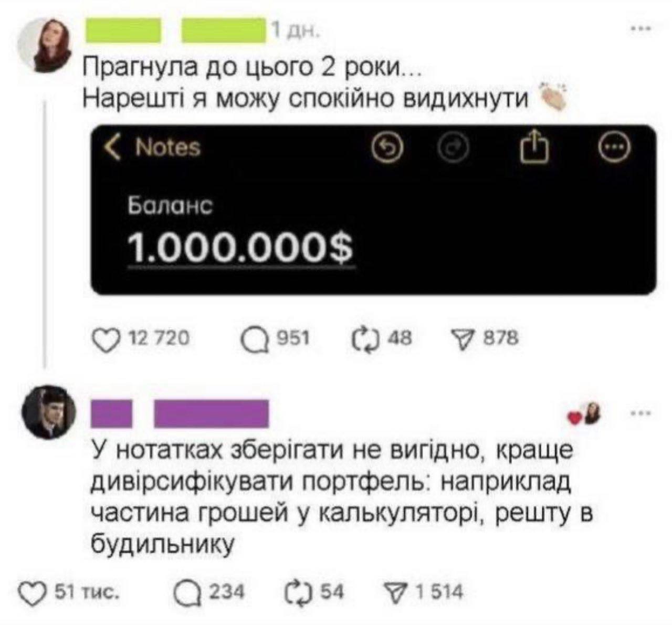This screenshot has width=672, height=625.
Task: Repost the original post with 48 reposts
Action: [x=368, y=339]
